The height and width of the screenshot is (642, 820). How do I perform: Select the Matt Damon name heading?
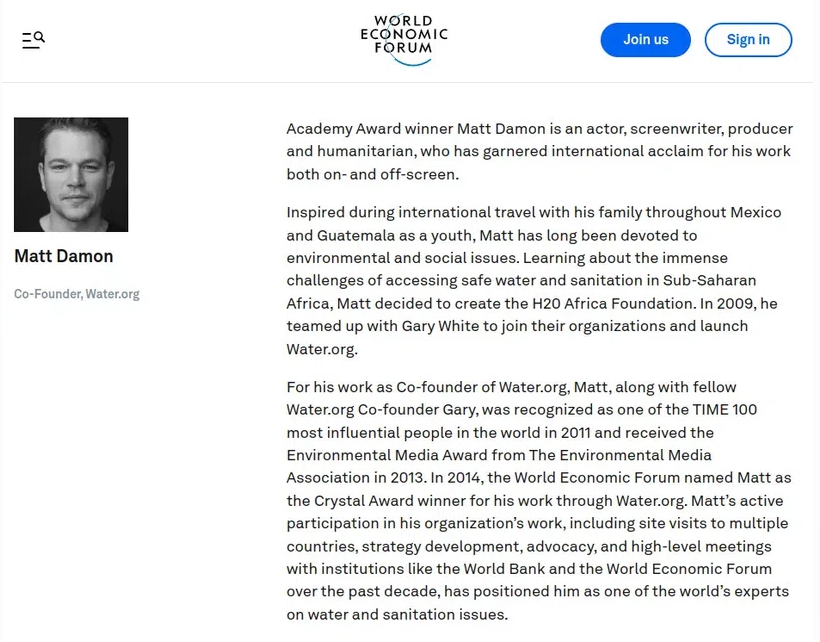click(x=64, y=256)
